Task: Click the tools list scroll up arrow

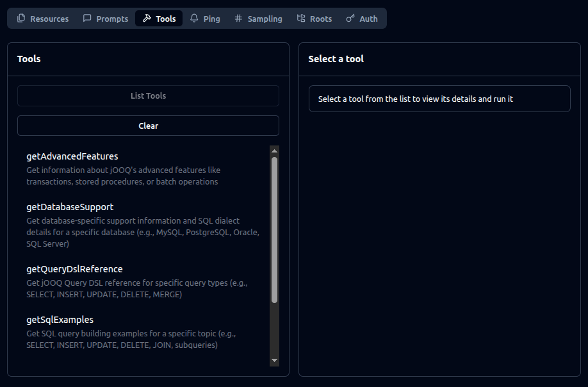Action: pyautogui.click(x=275, y=151)
